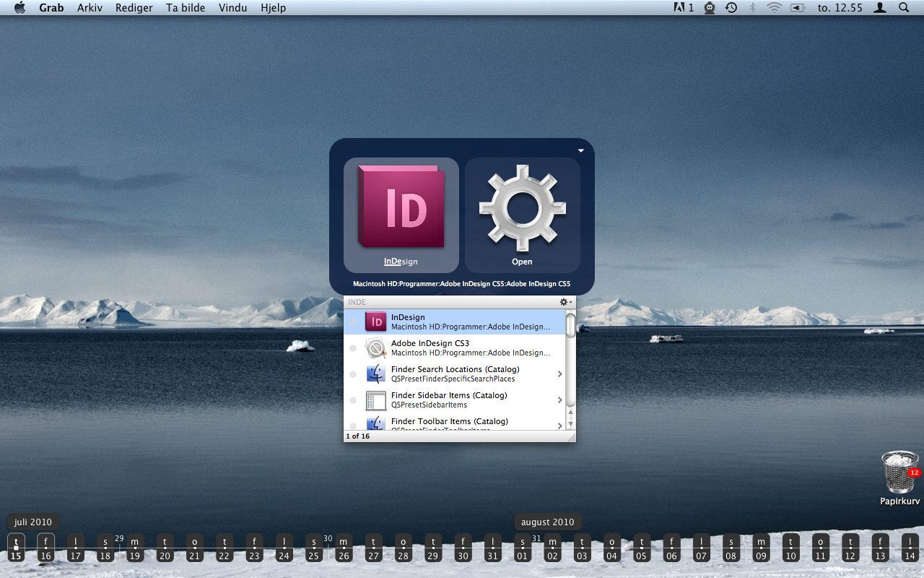Select calendar day 14 marker
This screenshot has width=924, height=578.
pos(910,548)
